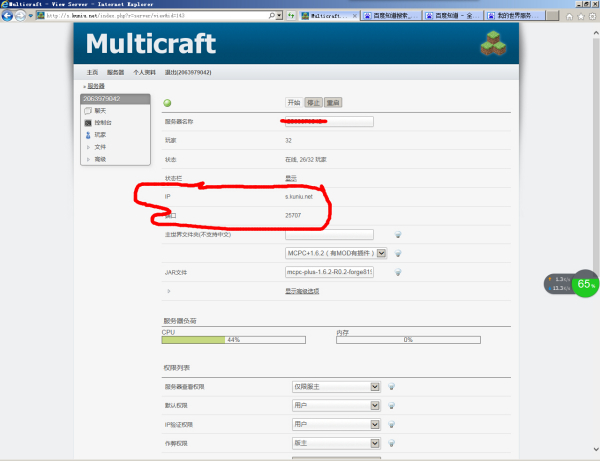Screen dimensions: 600x461
Task: Click the page scrollbar down arrow
Action: point(596,449)
